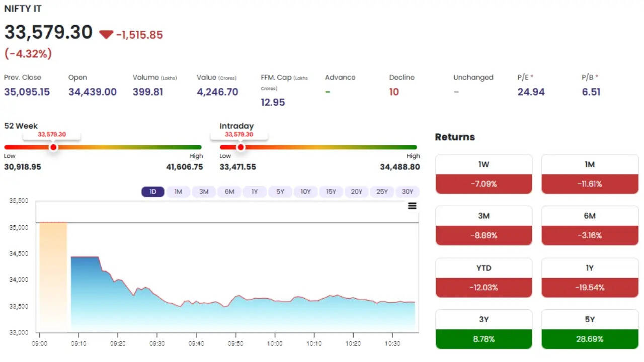Image resolution: width=644 pixels, height=362 pixels.
Task: Click the 1W returns card
Action: 484,174
